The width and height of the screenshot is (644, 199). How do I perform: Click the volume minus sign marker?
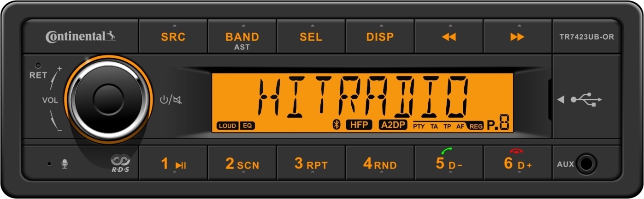(x=59, y=131)
